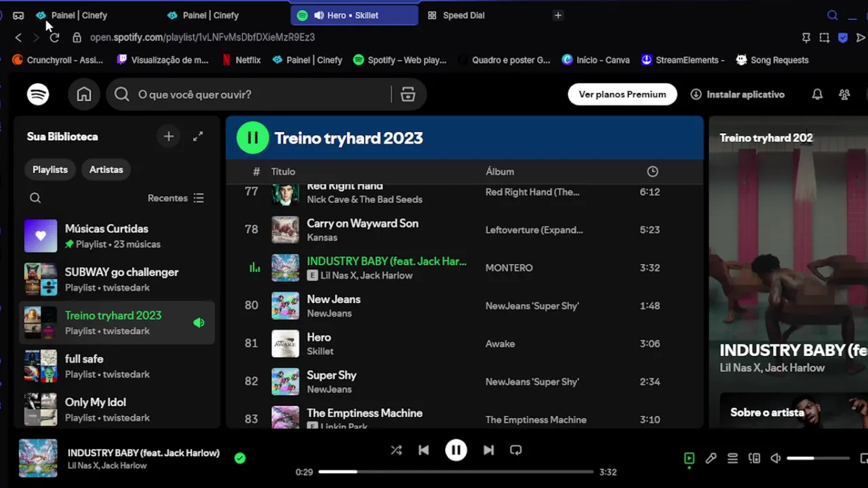Viewport: 868px width, 488px height.
Task: Mute the volume speaker icon
Action: click(x=776, y=458)
